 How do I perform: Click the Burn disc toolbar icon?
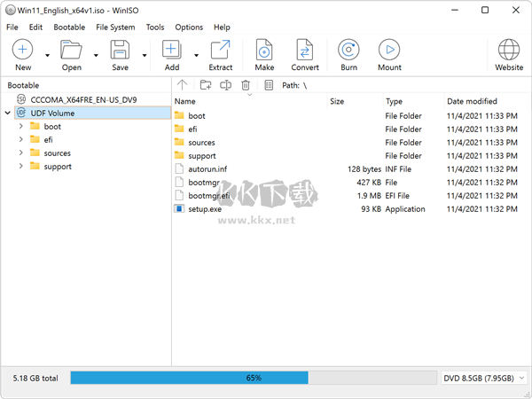tap(348, 50)
